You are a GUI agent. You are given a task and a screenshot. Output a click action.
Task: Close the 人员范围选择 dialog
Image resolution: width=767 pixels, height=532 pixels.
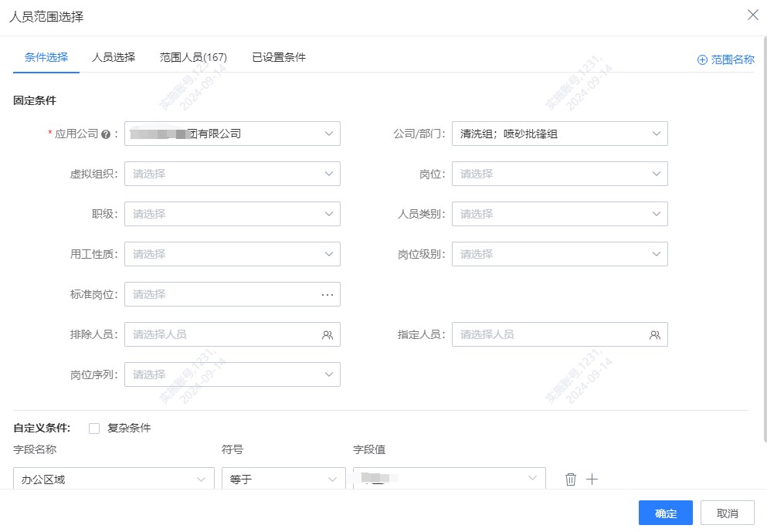point(753,15)
